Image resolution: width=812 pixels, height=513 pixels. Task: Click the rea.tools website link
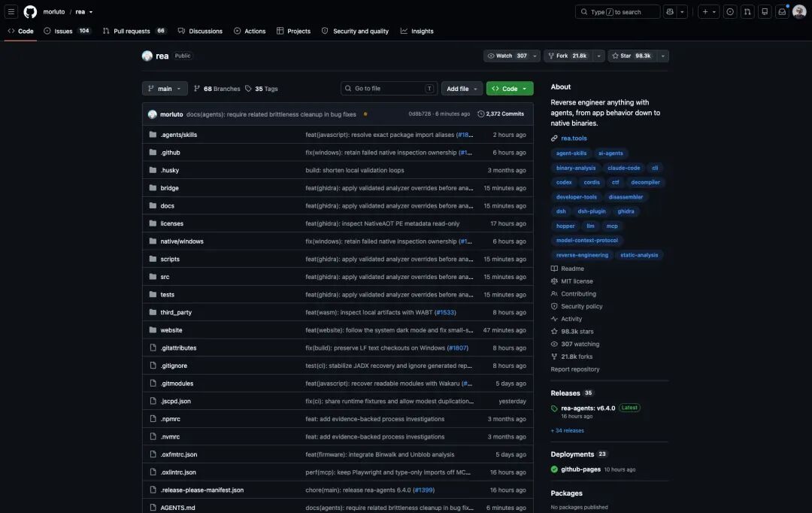574,138
